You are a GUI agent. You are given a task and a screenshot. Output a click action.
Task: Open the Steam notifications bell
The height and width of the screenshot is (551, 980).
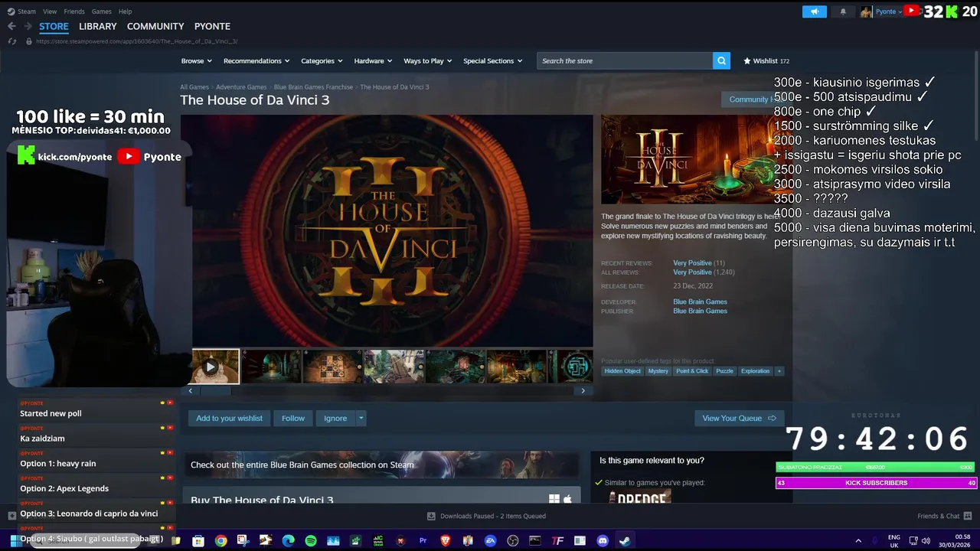tap(843, 11)
